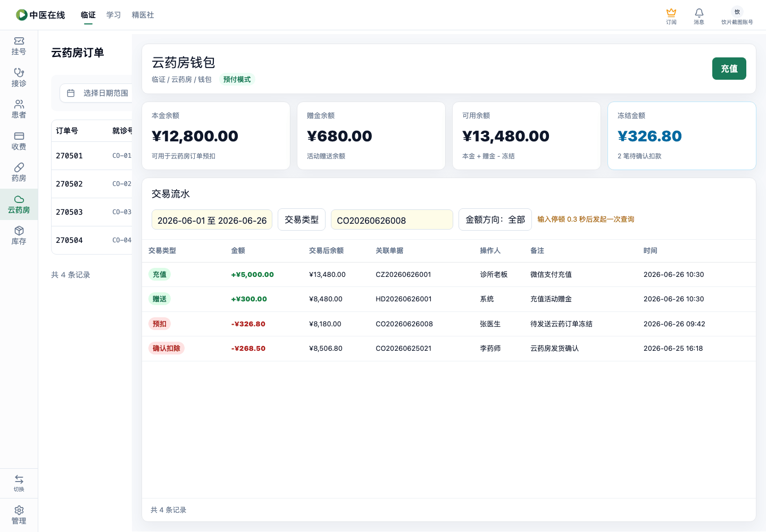The image size is (766, 532).
Task: Select order row 270504
Action: pos(92,240)
